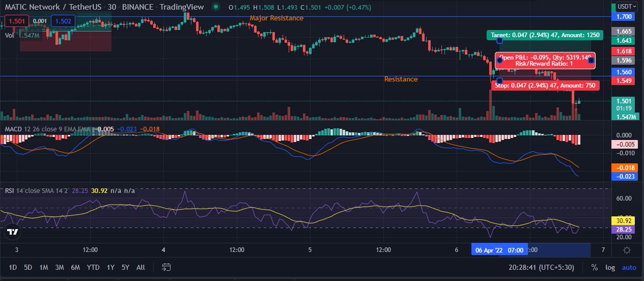The width and height of the screenshot is (644, 281).
Task: Select the YTD time range
Action: [x=93, y=267]
